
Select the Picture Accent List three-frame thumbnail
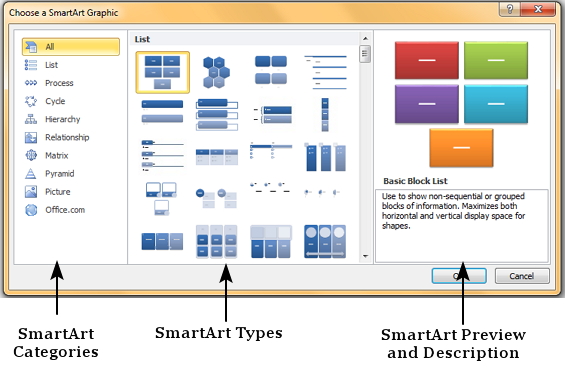pyautogui.click(x=161, y=199)
